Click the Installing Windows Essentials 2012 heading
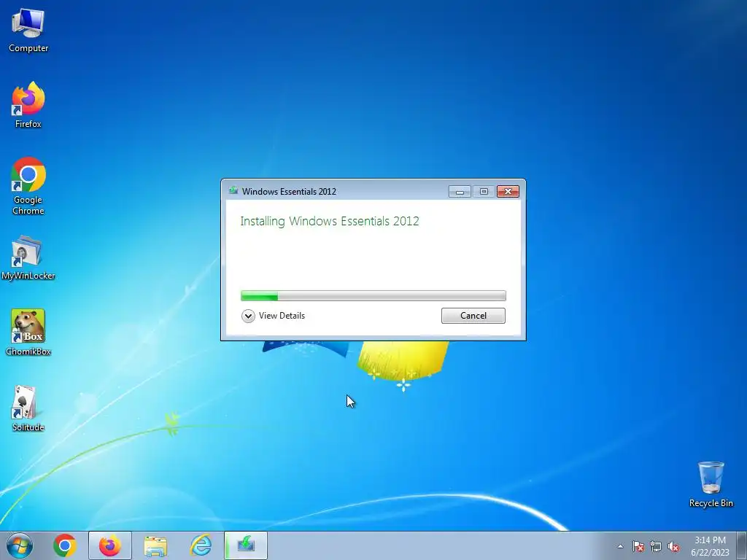Screen dimensions: 747x560 point(330,222)
